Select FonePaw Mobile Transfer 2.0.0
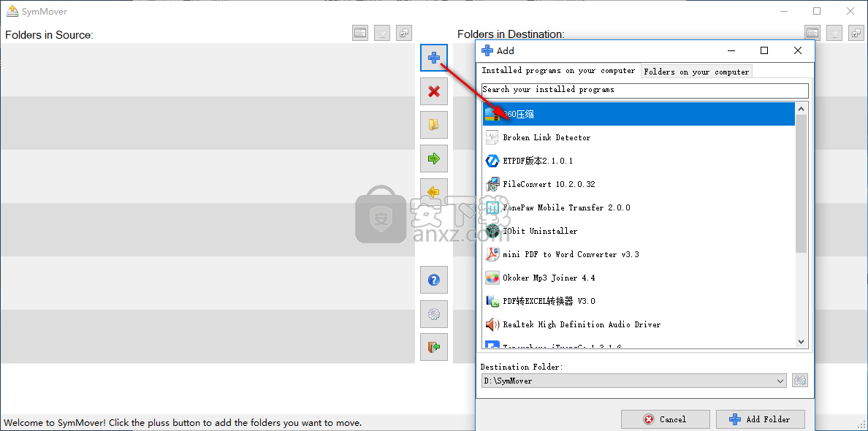This screenshot has width=868, height=431. click(x=639, y=207)
